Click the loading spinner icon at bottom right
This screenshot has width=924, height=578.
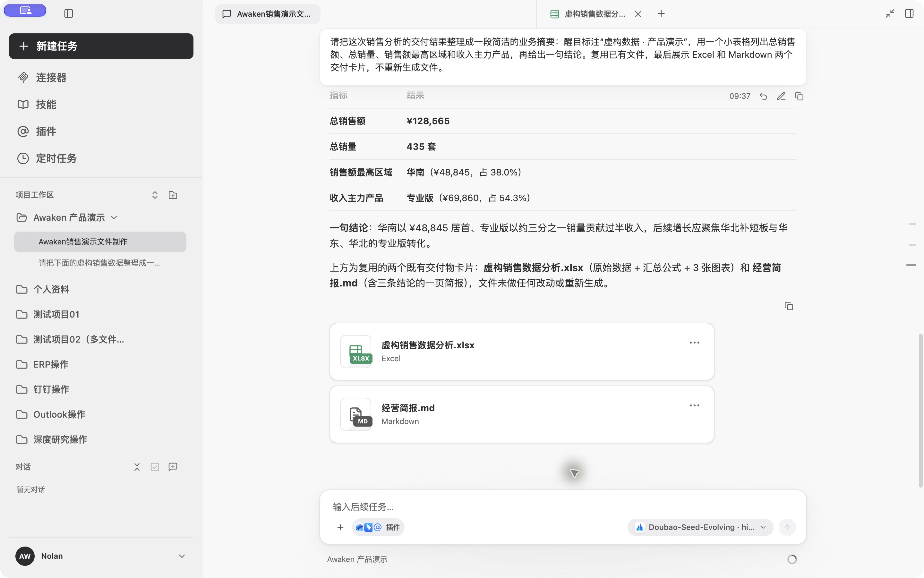792,559
